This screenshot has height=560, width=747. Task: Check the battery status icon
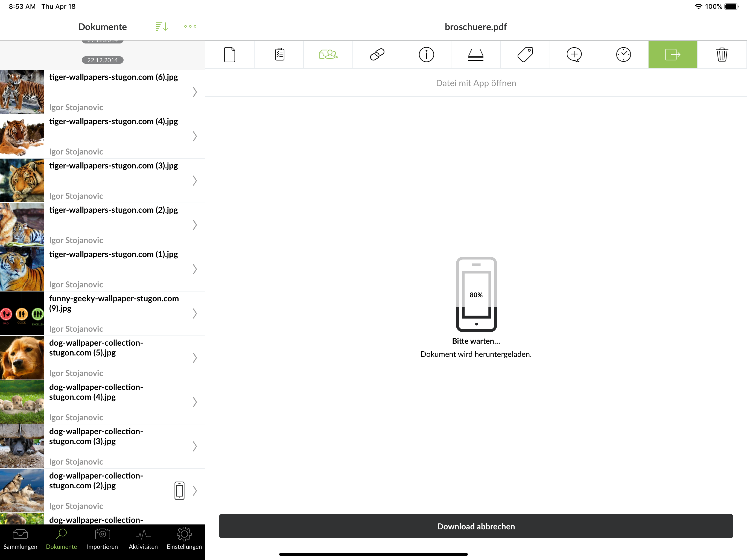[x=731, y=6]
